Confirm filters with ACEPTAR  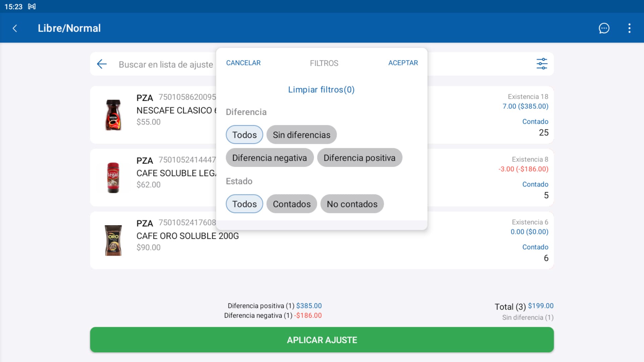(403, 63)
